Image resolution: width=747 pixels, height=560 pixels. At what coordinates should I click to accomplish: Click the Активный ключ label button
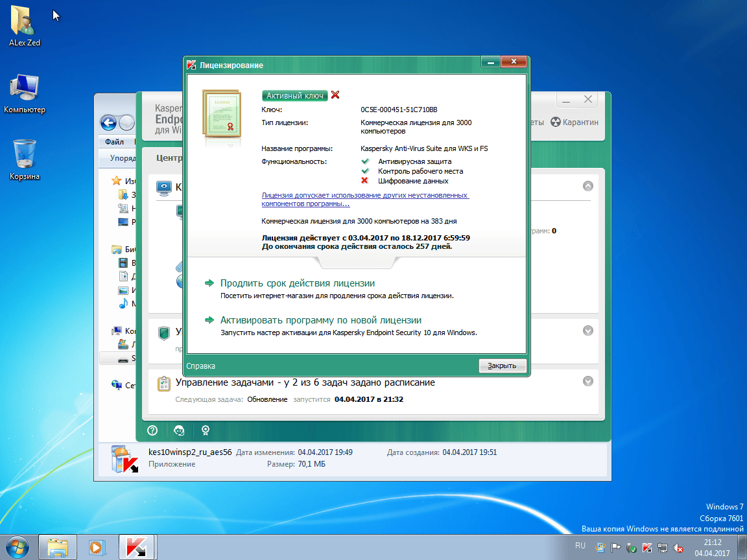(x=294, y=96)
